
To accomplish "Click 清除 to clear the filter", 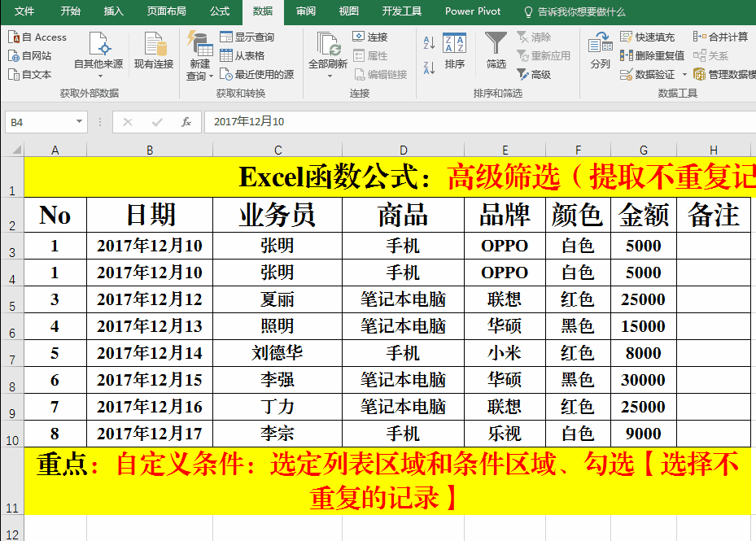I will [x=534, y=37].
